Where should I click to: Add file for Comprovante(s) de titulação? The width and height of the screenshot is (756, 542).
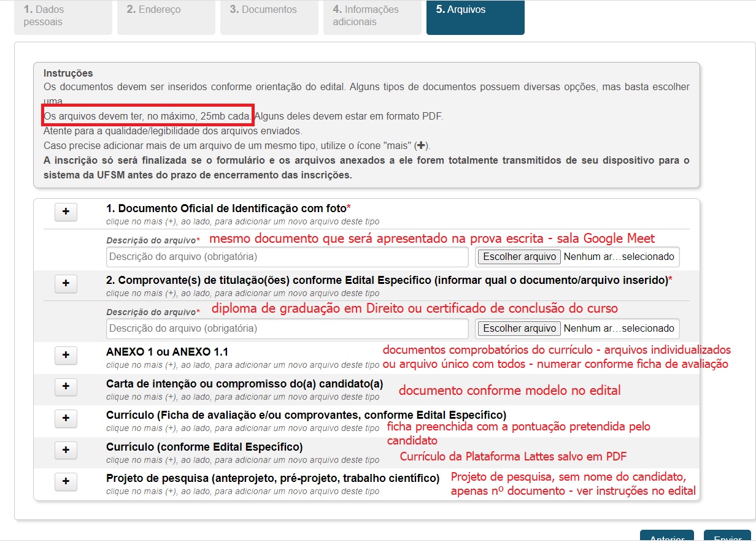[66, 284]
